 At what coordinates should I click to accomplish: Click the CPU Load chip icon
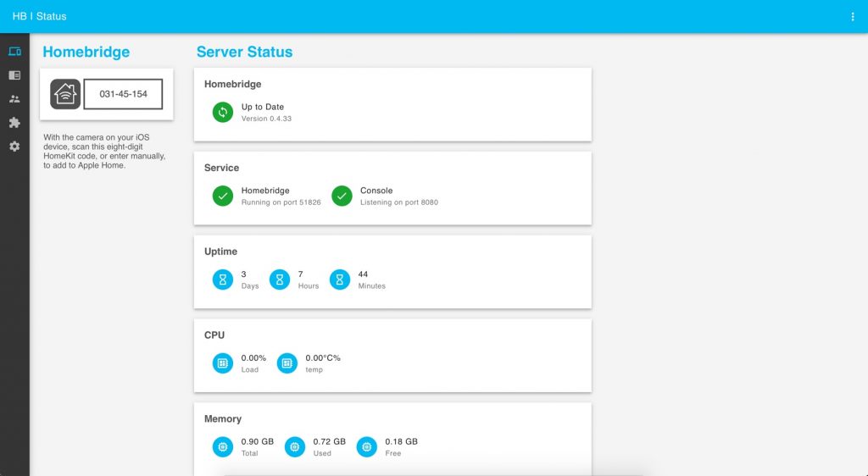tap(223, 363)
